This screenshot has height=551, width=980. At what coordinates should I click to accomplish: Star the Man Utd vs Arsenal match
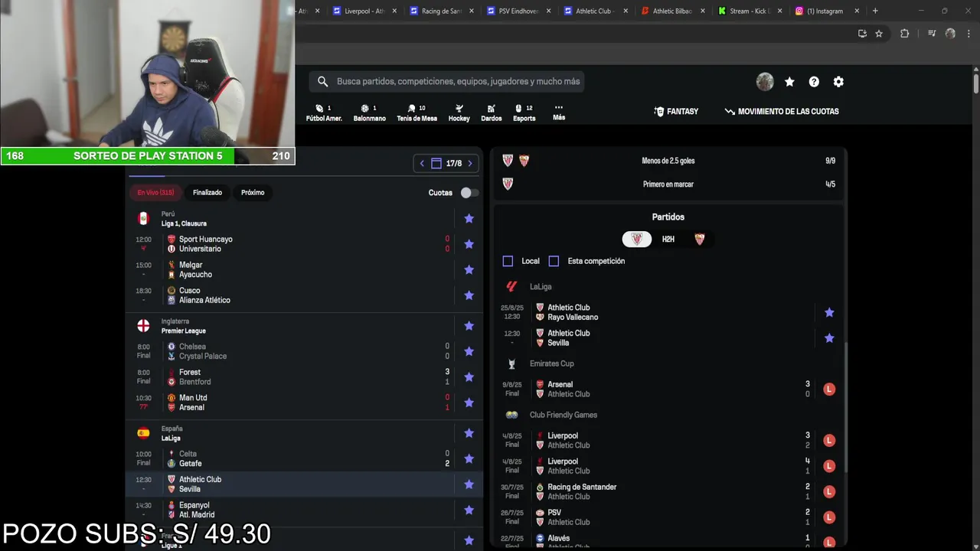469,403
